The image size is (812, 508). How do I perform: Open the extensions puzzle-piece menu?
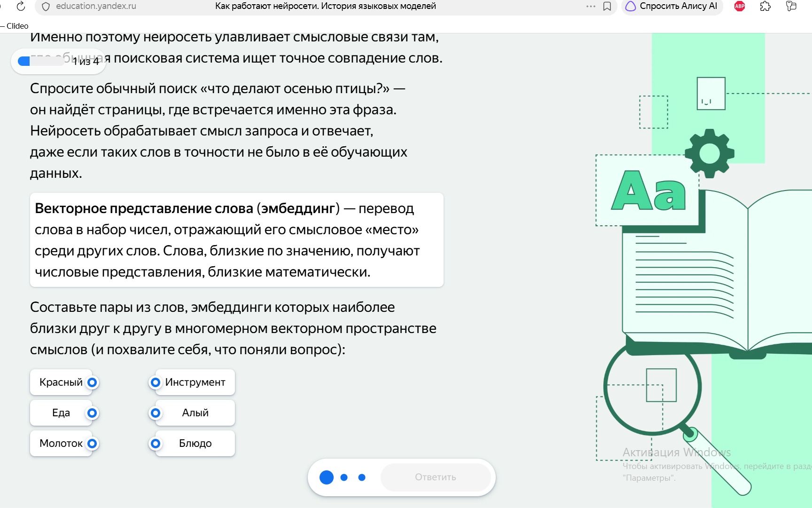(x=765, y=6)
